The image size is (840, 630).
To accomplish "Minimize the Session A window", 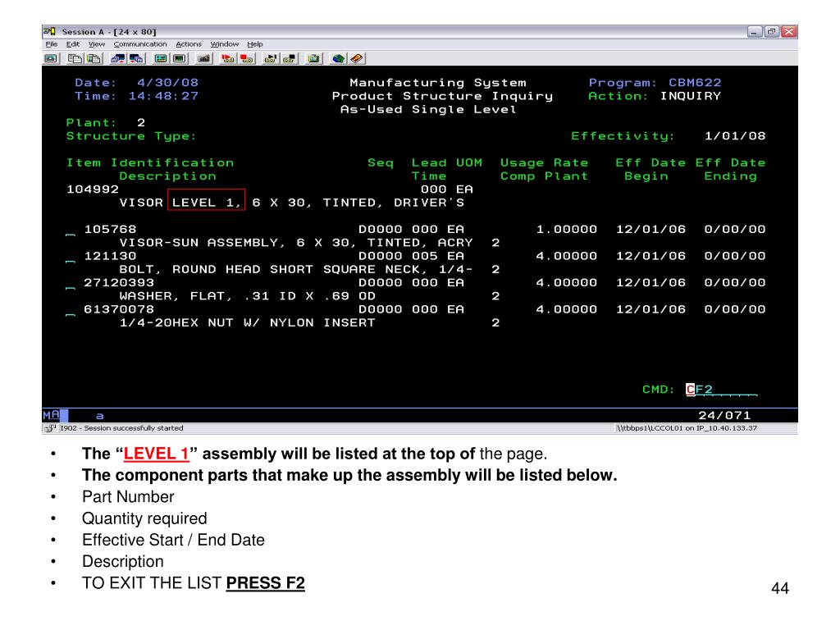I will [755, 32].
